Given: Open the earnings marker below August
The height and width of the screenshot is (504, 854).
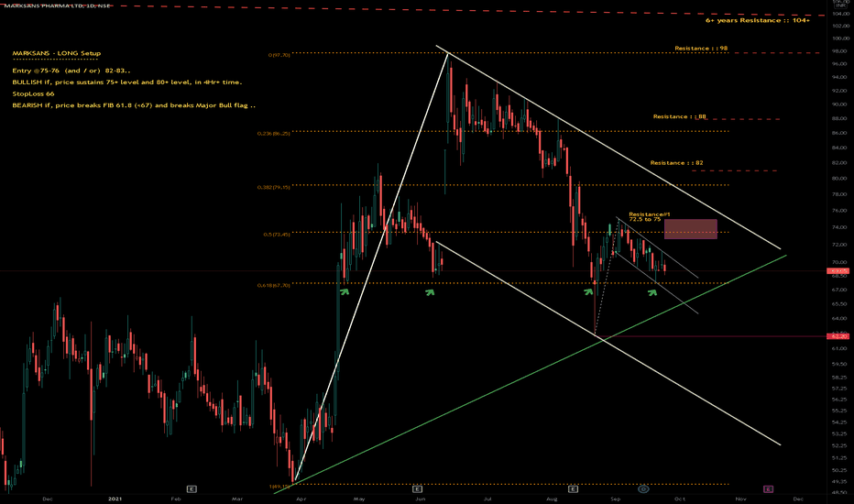Looking at the screenshot, I should pos(573,488).
